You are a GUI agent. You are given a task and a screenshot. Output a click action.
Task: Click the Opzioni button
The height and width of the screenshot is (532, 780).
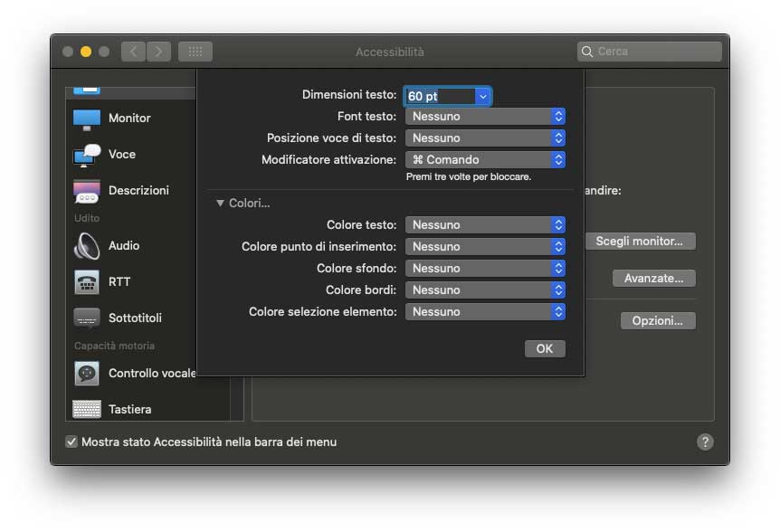pos(658,320)
